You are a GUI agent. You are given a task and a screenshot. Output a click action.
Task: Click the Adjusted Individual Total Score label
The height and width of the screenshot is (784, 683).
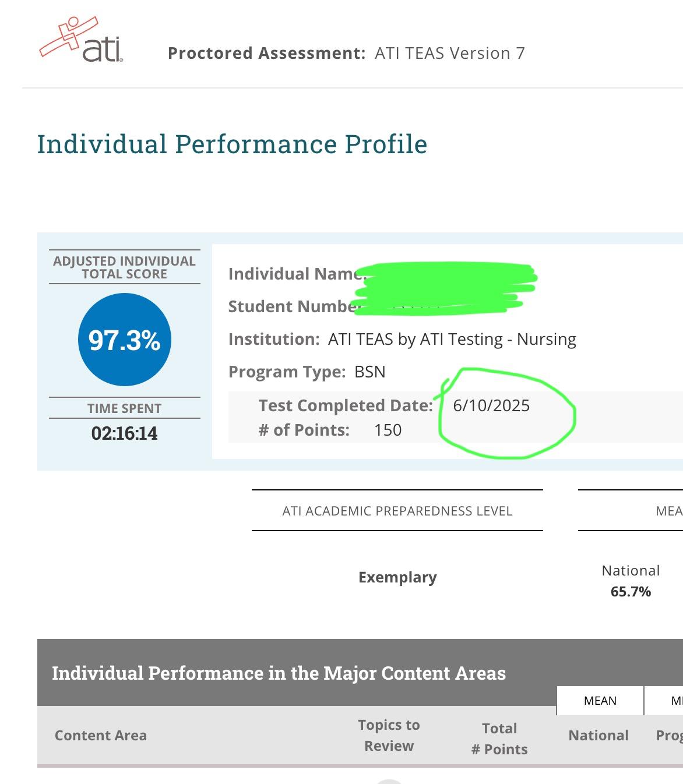(124, 267)
